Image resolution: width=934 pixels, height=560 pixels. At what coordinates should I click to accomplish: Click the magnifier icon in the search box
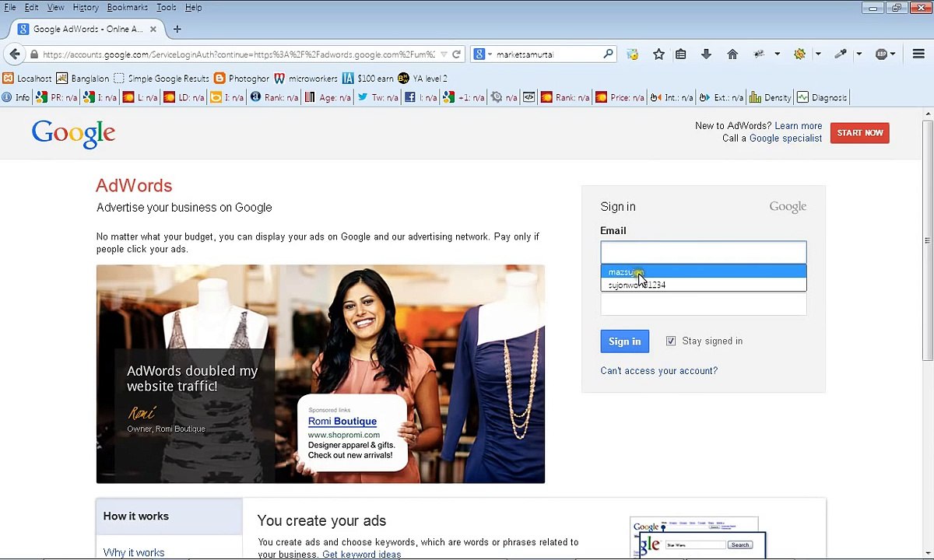coord(608,54)
